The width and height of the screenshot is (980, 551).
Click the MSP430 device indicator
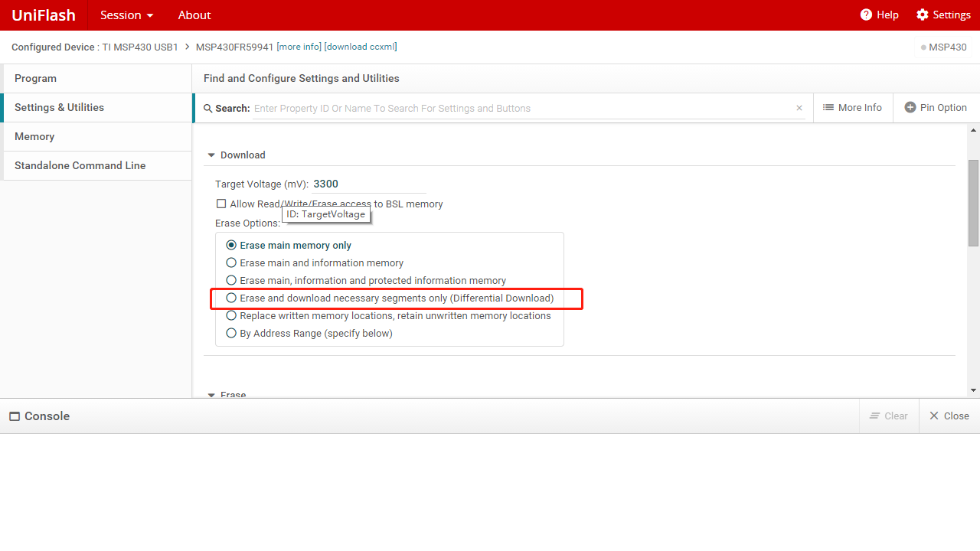coord(944,47)
